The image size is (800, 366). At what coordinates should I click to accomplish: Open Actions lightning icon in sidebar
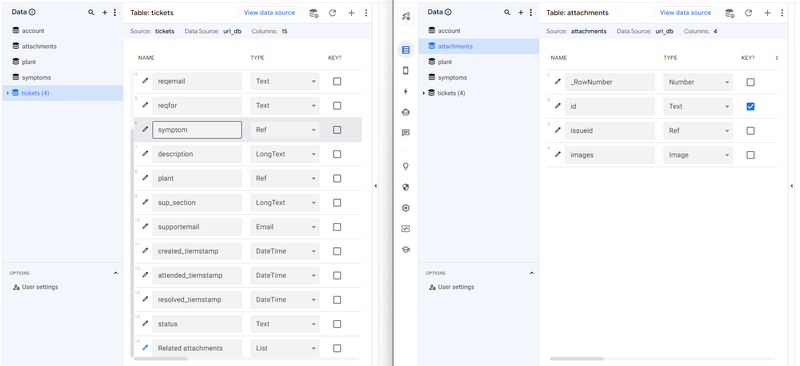click(x=406, y=91)
